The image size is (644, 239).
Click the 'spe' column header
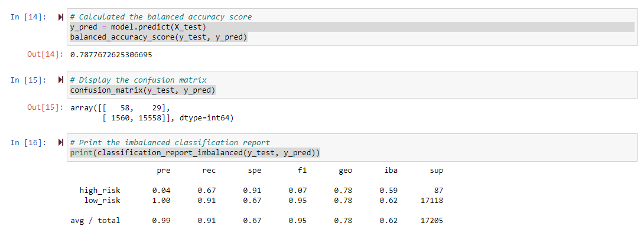point(254,171)
